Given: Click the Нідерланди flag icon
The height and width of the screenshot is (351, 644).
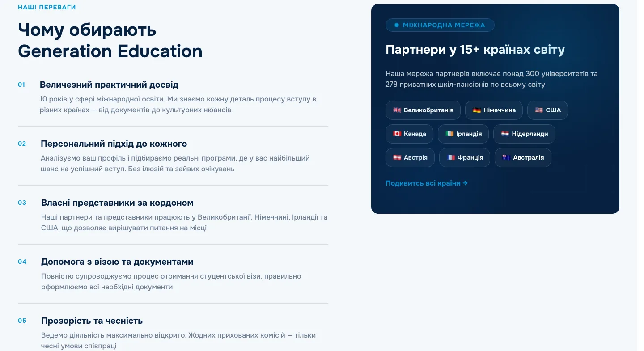Looking at the screenshot, I should click(x=505, y=134).
